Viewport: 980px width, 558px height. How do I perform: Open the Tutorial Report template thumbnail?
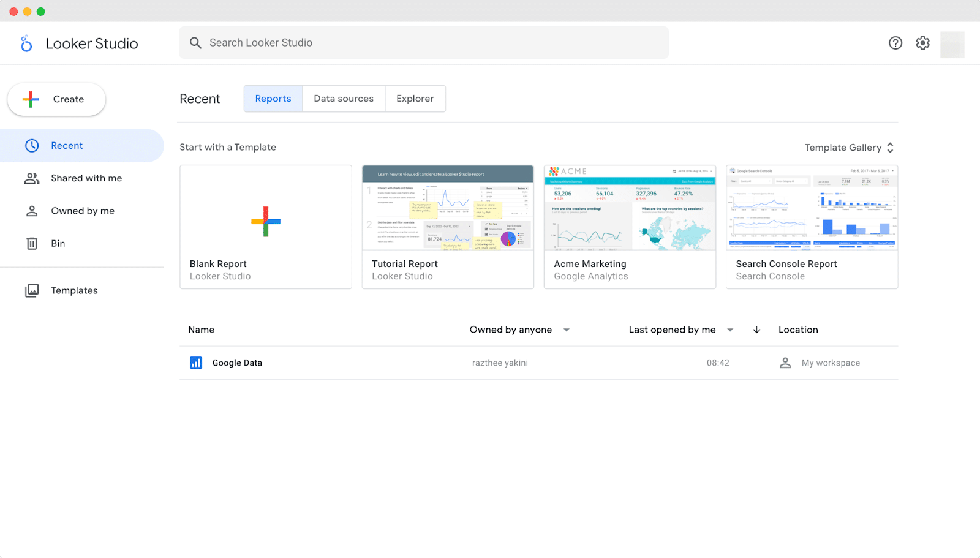(x=448, y=208)
